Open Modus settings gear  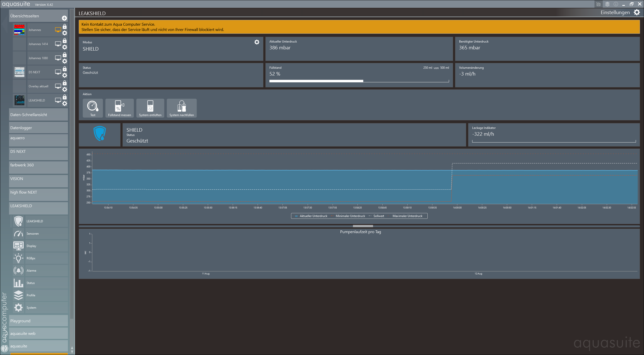click(x=257, y=42)
